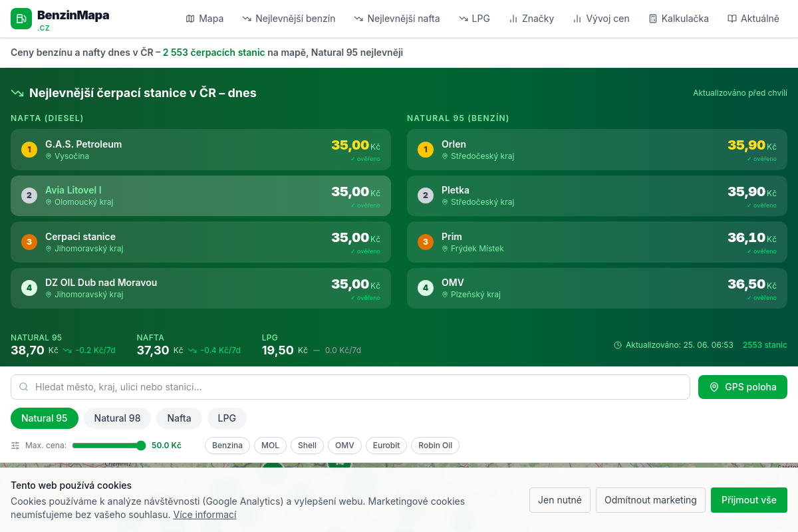Focus the station search input field

[x=350, y=387]
